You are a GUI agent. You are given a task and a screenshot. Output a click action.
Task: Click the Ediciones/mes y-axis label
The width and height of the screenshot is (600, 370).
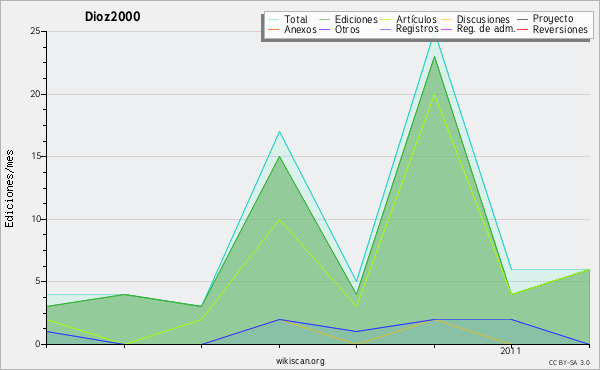[9, 189]
